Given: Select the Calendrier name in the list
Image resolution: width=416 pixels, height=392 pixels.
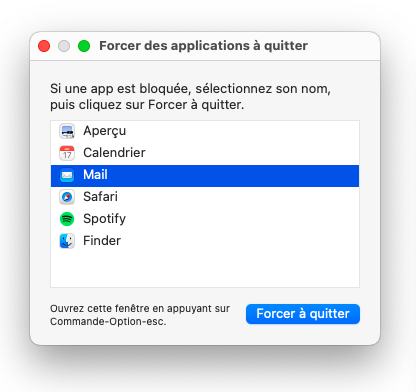Looking at the screenshot, I should coord(114,153).
